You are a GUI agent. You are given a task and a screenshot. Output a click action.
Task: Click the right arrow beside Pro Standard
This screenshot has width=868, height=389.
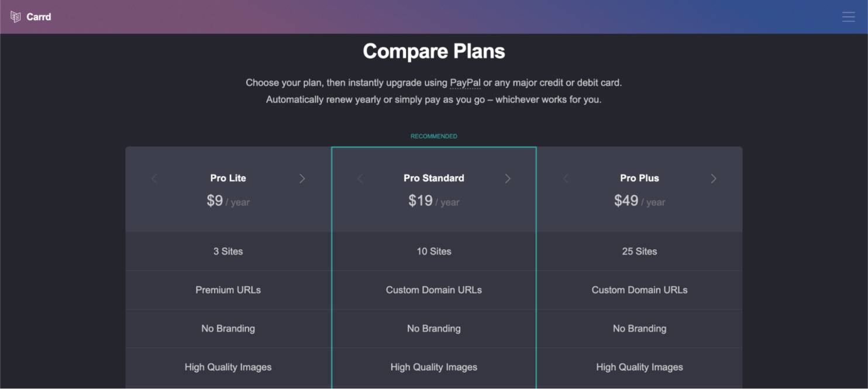pos(508,178)
